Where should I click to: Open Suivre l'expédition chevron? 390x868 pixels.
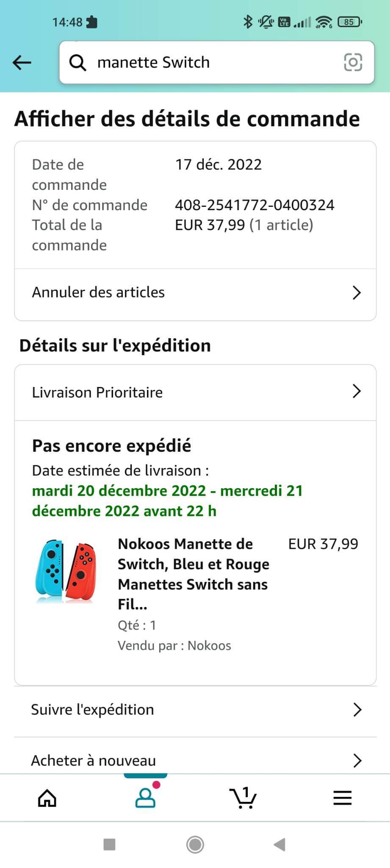point(357,709)
